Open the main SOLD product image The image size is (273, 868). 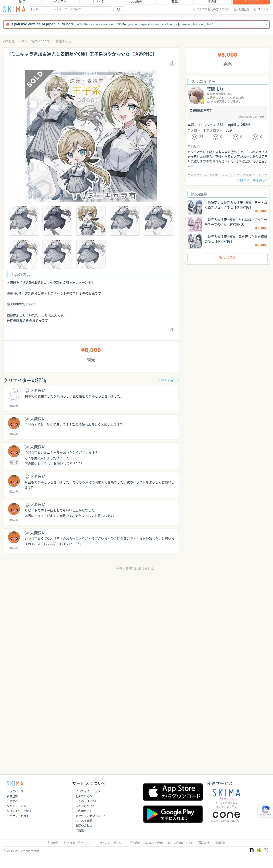click(91, 136)
